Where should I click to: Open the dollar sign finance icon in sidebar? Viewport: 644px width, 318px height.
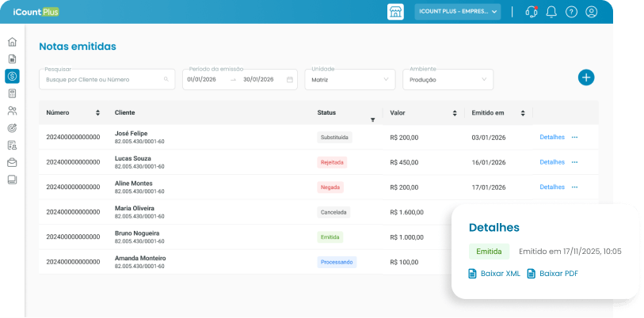(13, 76)
